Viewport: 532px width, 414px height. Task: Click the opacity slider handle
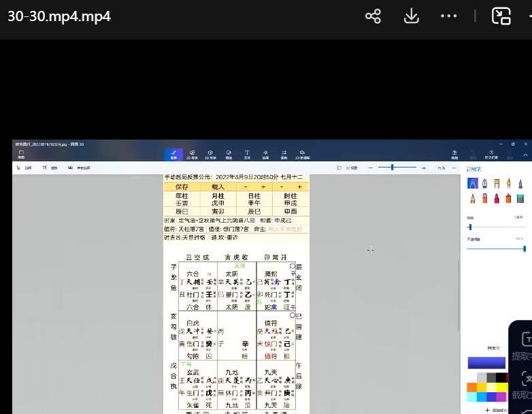tap(524, 249)
